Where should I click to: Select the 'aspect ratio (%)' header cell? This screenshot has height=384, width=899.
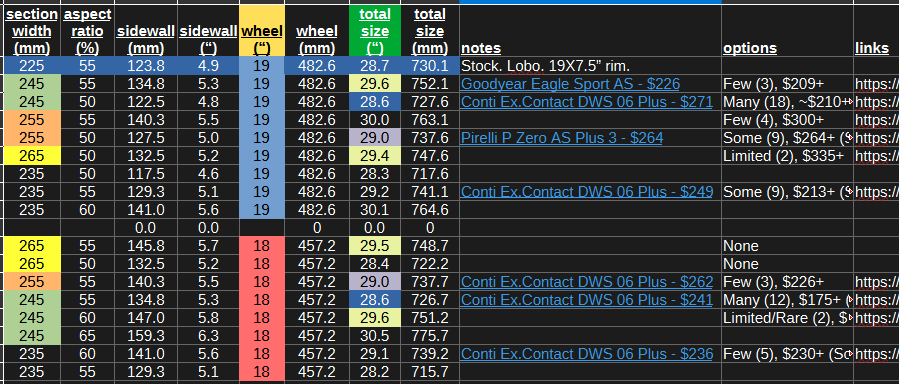[87, 31]
